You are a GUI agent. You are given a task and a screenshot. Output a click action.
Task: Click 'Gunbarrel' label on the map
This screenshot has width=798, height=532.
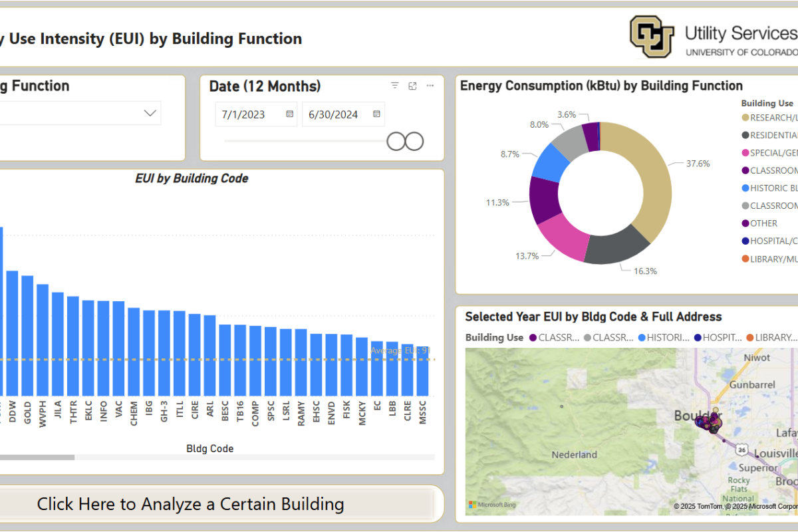752,384
